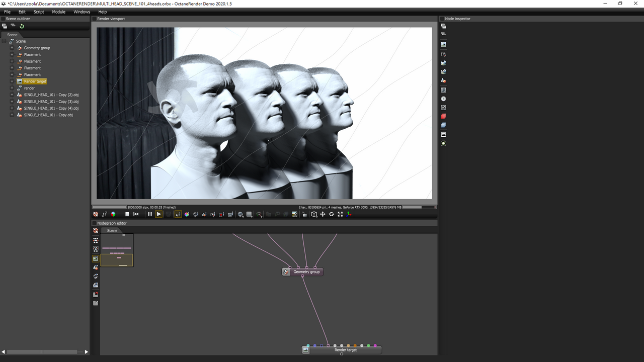Toggle the Scene outliner header checkbox
644x362 pixels.
[3, 19]
